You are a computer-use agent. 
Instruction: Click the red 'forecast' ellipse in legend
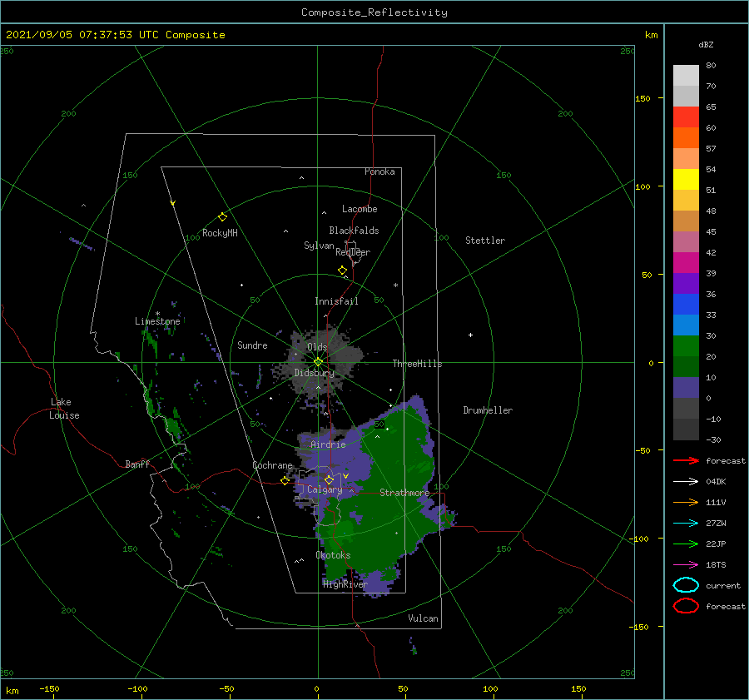[x=686, y=606]
